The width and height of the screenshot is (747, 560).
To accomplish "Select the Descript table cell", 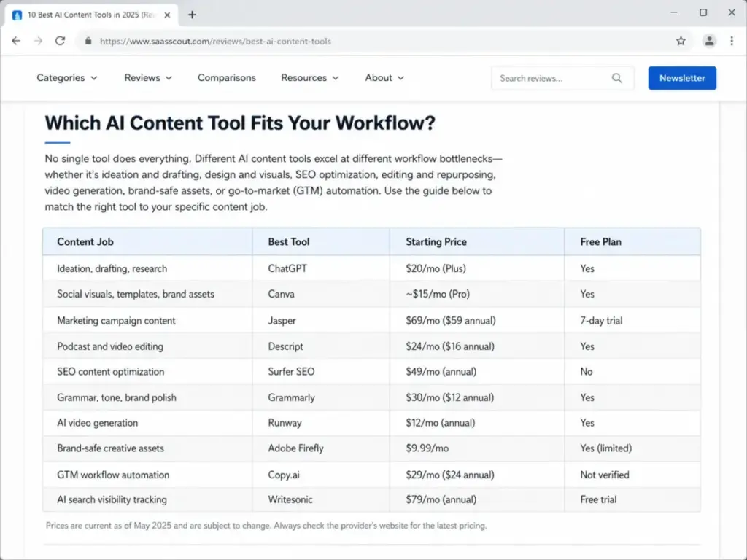I will (x=321, y=346).
